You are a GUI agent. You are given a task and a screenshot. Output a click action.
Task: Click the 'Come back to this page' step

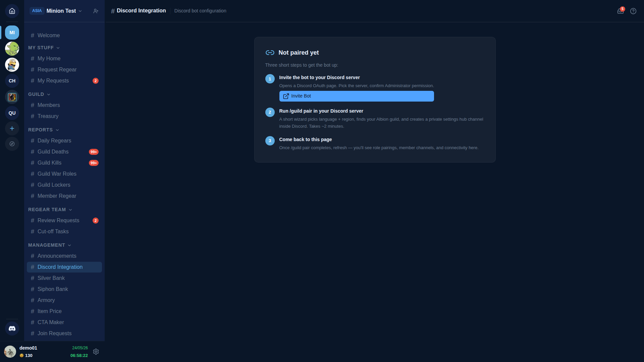[x=305, y=139]
